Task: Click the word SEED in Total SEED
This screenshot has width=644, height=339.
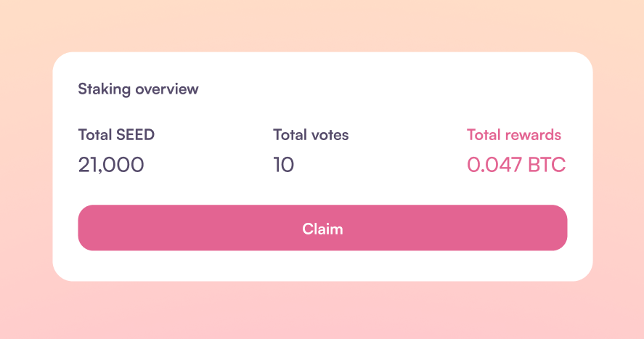Action: click(x=135, y=134)
